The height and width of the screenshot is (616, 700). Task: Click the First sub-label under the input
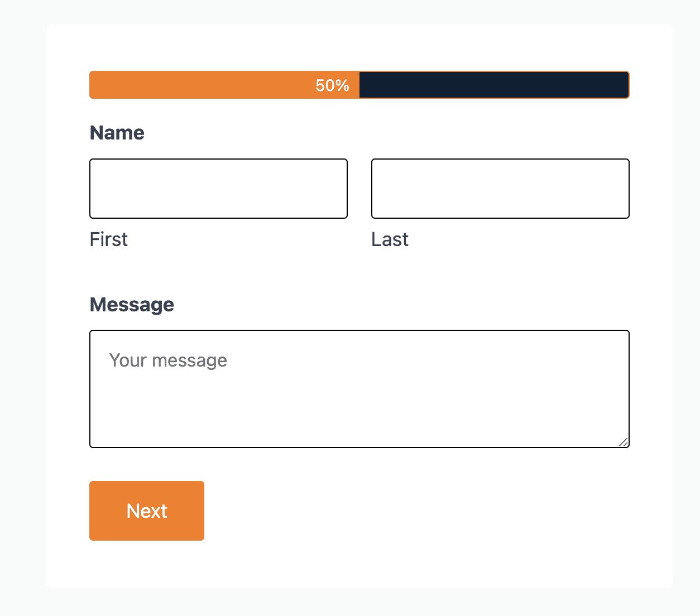pos(109,239)
